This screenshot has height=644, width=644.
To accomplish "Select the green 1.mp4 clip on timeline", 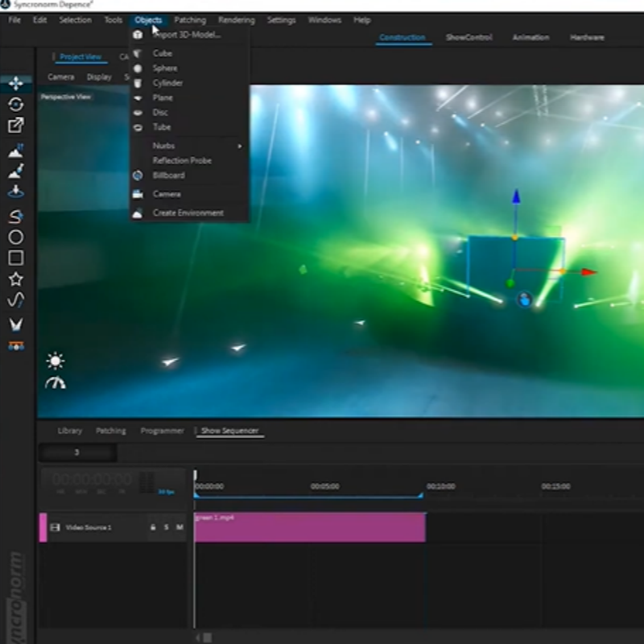I will pos(309,527).
